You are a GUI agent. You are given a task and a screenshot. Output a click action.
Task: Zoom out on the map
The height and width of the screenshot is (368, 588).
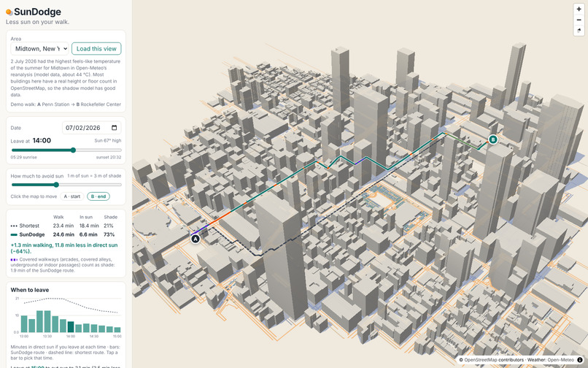pyautogui.click(x=579, y=20)
